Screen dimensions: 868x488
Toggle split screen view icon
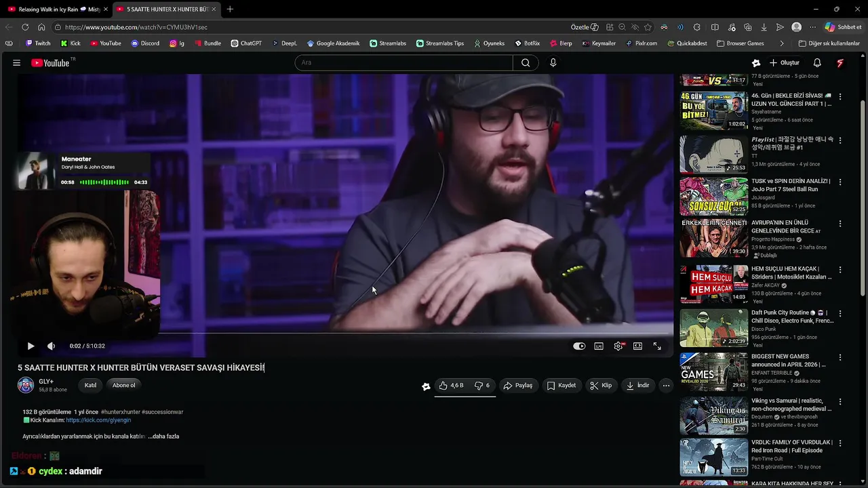tap(715, 27)
